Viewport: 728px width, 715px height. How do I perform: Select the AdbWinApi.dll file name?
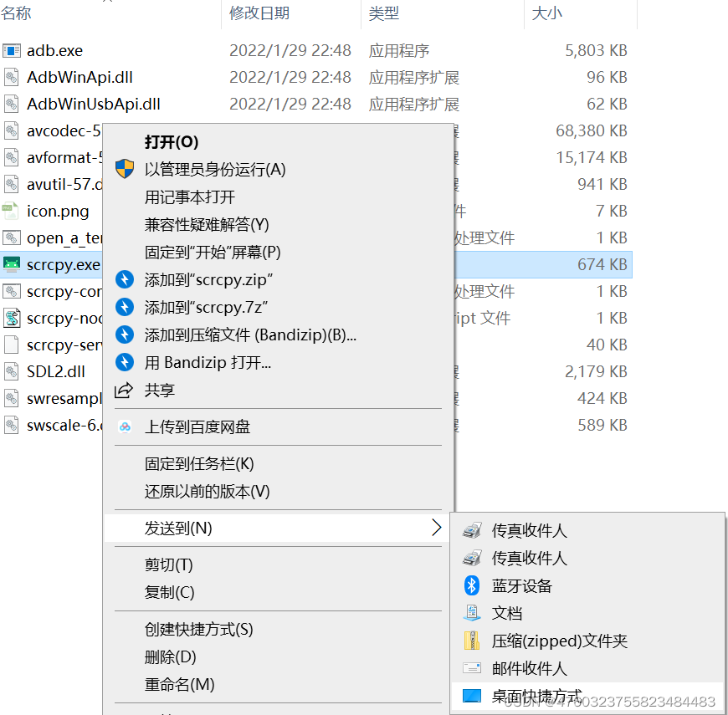point(79,77)
